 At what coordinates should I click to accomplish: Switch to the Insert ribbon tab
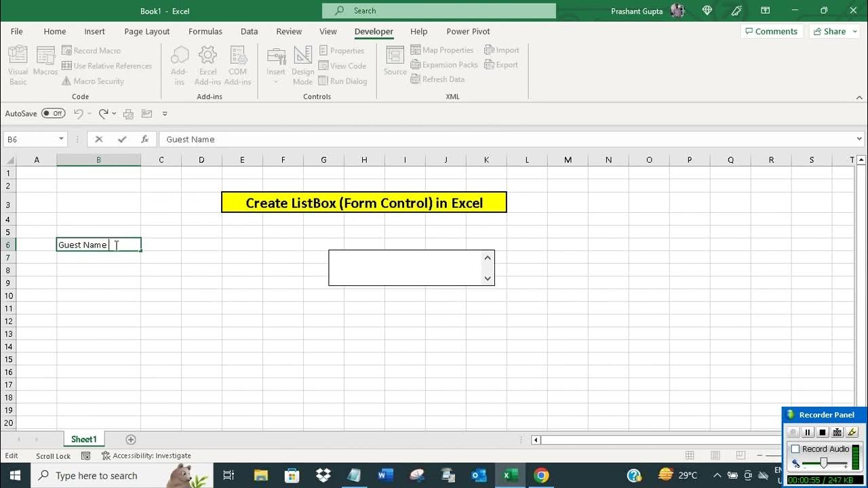click(95, 32)
